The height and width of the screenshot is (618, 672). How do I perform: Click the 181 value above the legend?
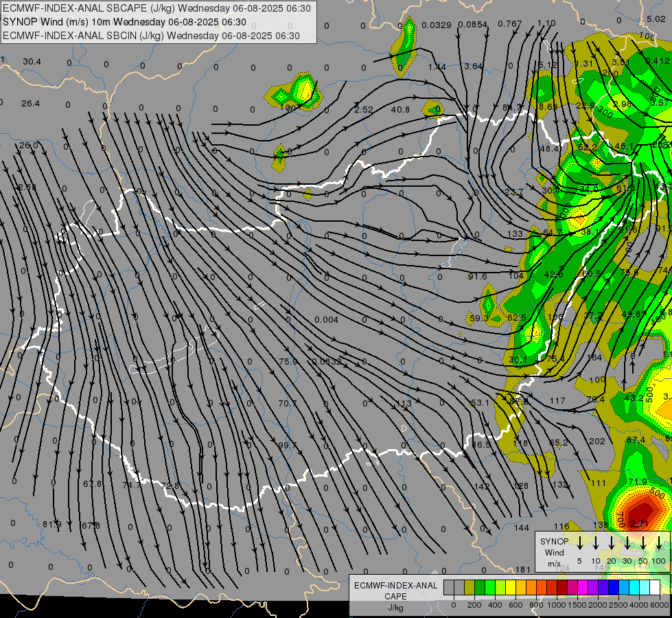tap(523, 569)
